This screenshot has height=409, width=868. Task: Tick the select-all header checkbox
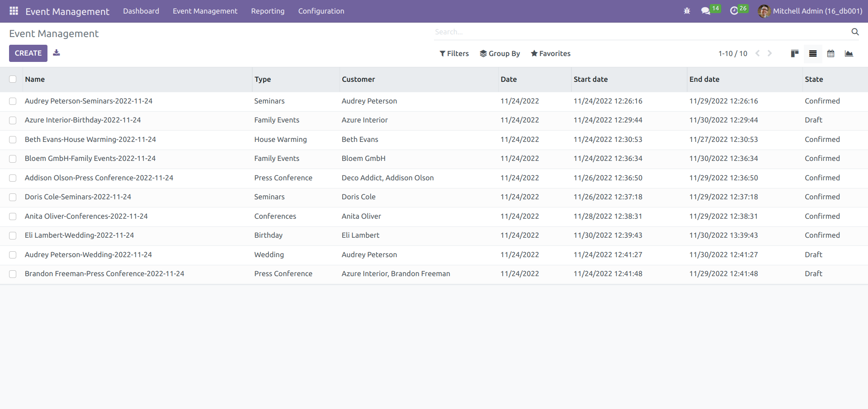tap(13, 79)
